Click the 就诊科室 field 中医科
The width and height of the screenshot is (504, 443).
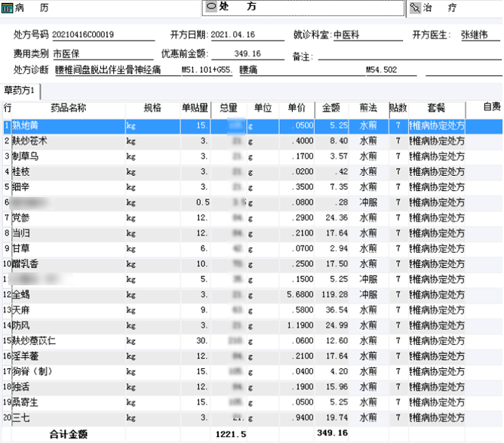pyautogui.click(x=367, y=35)
